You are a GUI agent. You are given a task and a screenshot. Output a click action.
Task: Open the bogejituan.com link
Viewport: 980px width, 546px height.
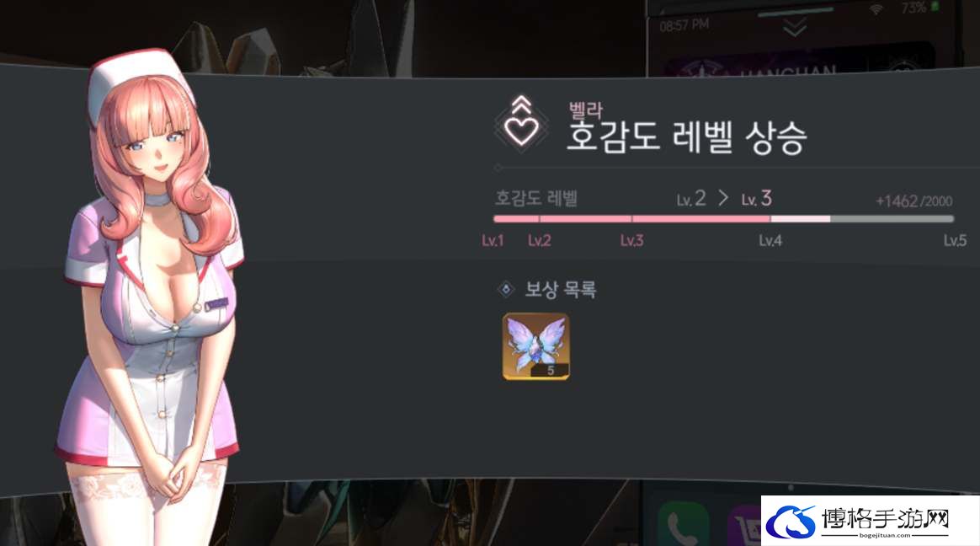pyautogui.click(x=885, y=535)
